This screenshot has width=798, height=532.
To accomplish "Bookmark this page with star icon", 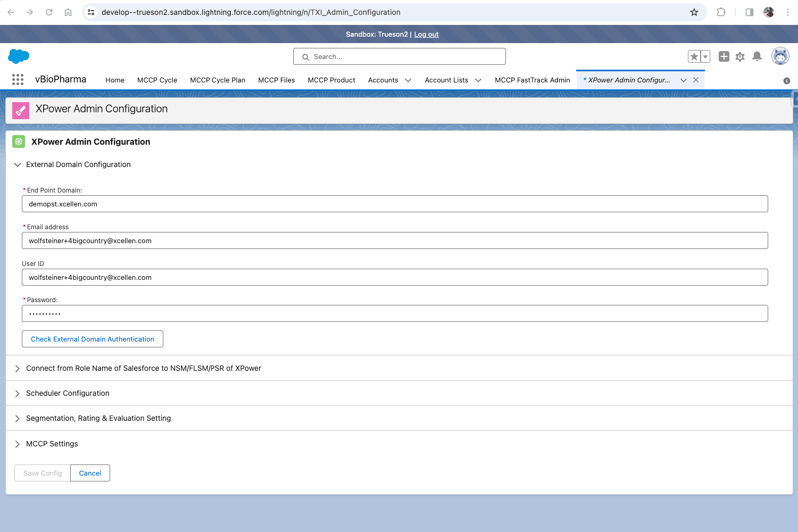I will 694,12.
